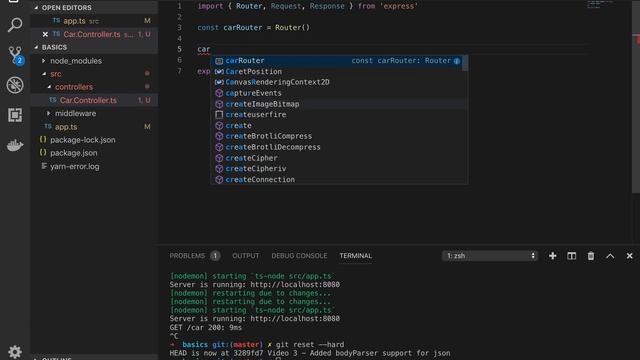Add a new terminal with plus icon
640x360 pixels.
[x=552, y=256]
